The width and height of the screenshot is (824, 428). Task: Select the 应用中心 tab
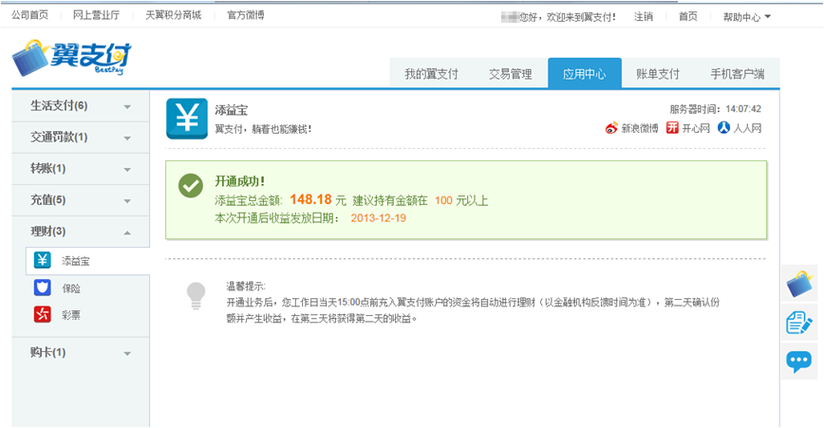pos(584,73)
